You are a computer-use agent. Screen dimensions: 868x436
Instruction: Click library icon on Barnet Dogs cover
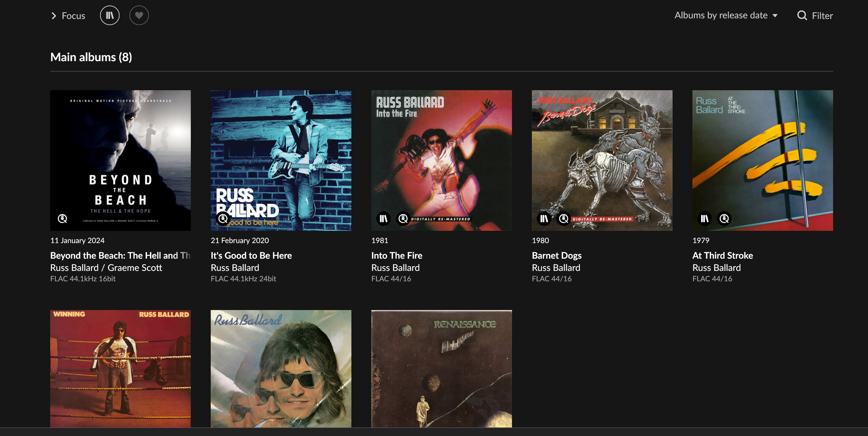click(x=544, y=219)
